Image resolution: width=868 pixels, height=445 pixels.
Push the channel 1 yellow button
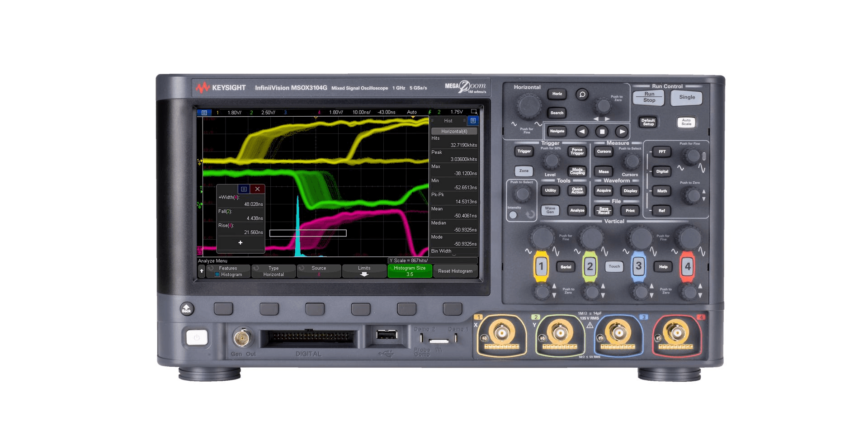click(x=541, y=266)
